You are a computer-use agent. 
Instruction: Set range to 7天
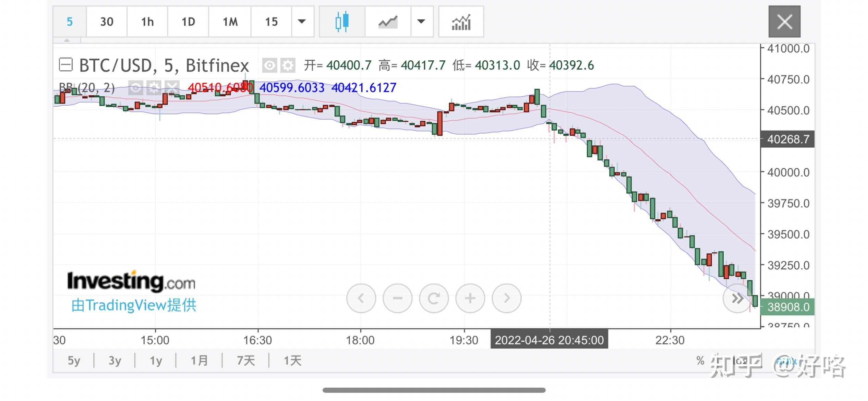246,361
